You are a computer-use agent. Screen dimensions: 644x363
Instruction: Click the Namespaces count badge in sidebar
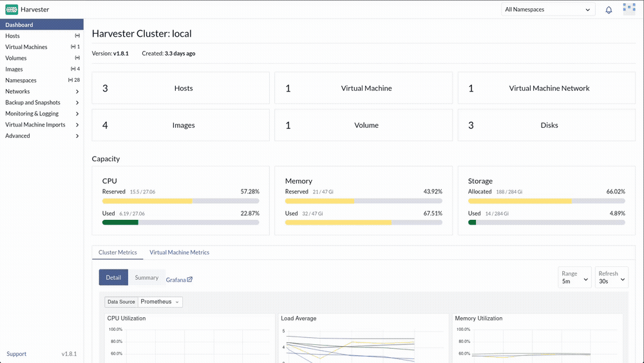pos(74,80)
